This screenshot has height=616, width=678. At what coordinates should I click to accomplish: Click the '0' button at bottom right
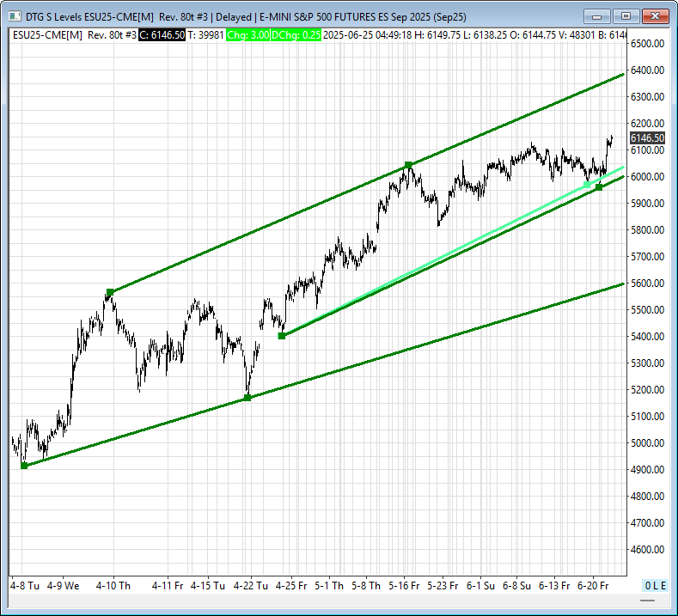648,585
